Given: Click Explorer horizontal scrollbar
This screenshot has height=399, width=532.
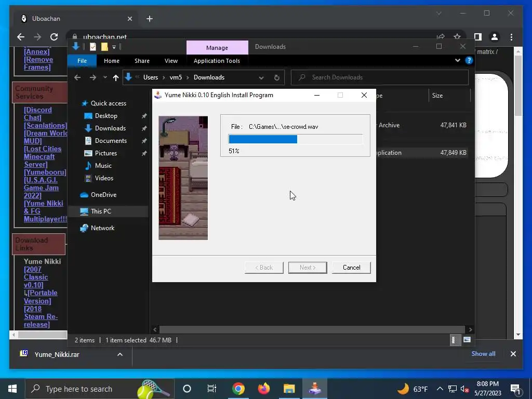Looking at the screenshot, I should tap(312, 329).
